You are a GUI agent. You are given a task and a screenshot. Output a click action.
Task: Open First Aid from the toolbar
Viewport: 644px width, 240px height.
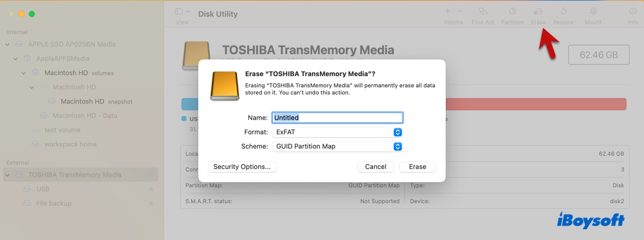tap(482, 12)
